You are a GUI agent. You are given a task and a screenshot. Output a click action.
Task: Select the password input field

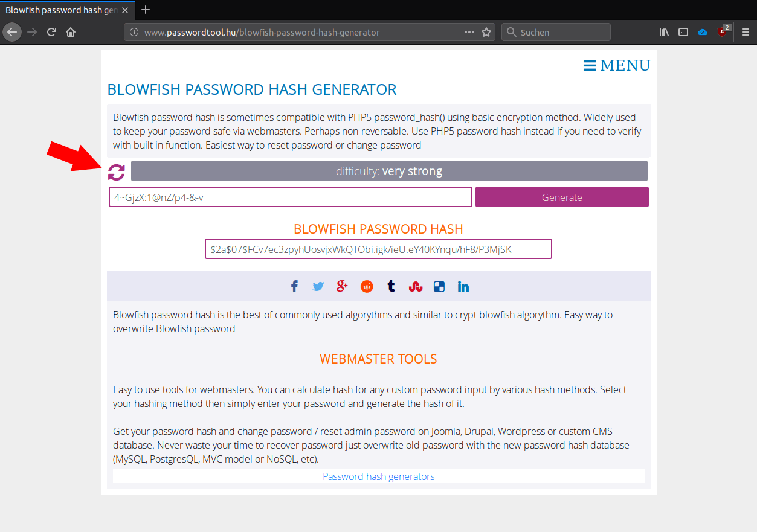pyautogui.click(x=290, y=197)
